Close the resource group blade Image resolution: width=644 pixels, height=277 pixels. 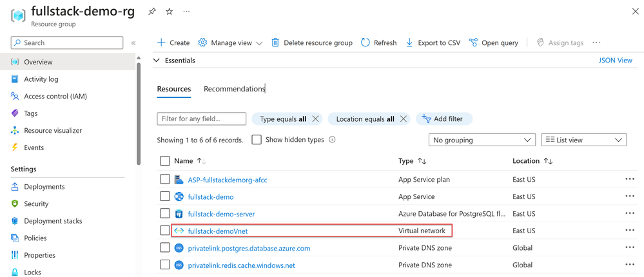pos(635,12)
